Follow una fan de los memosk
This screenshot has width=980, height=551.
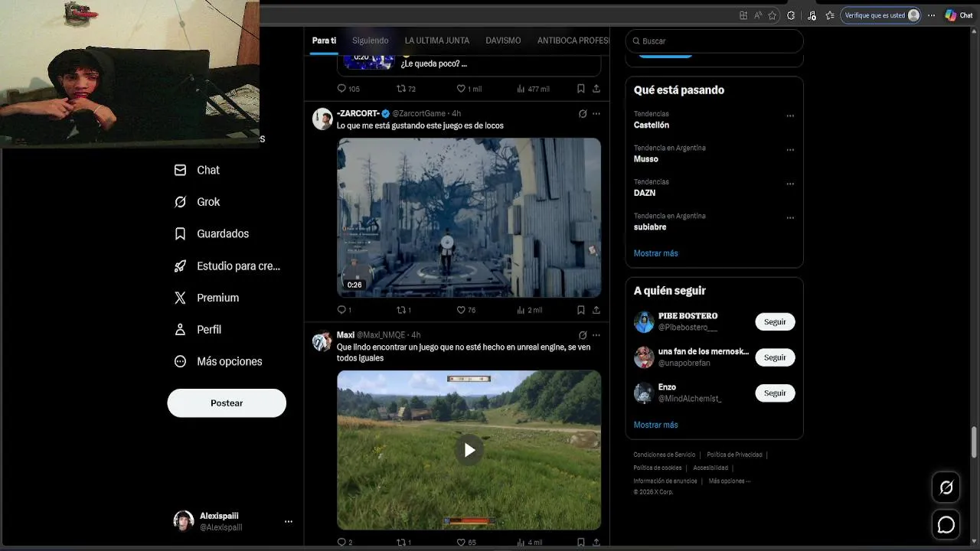pyautogui.click(x=775, y=357)
